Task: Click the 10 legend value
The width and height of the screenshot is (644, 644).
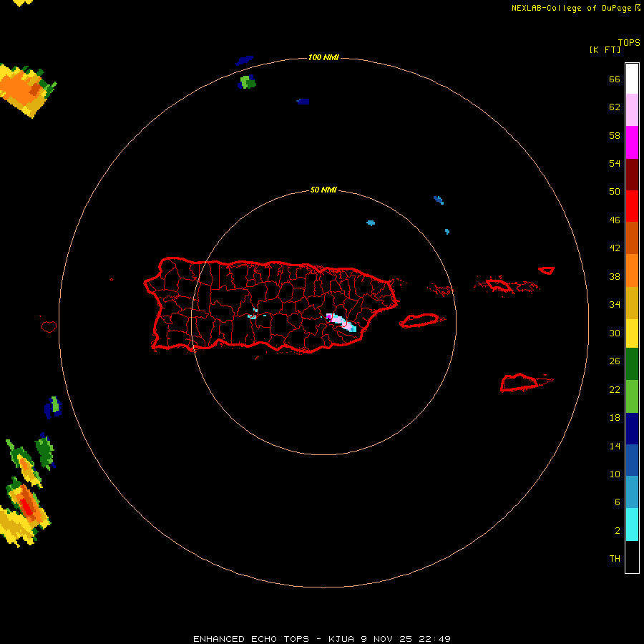Action: coord(615,474)
